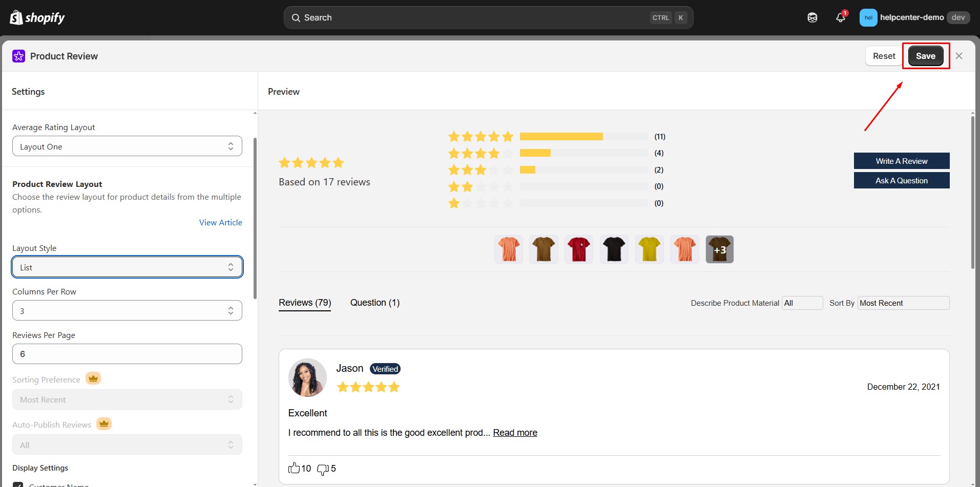The image size is (980, 487).
Task: Dislike Jason's review with thumbs down
Action: pos(323,469)
